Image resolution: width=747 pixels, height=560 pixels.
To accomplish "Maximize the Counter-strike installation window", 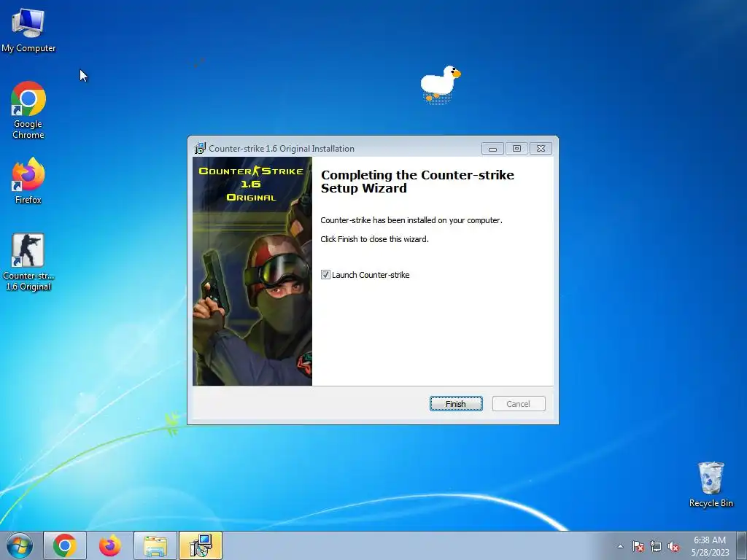I will click(x=516, y=149).
